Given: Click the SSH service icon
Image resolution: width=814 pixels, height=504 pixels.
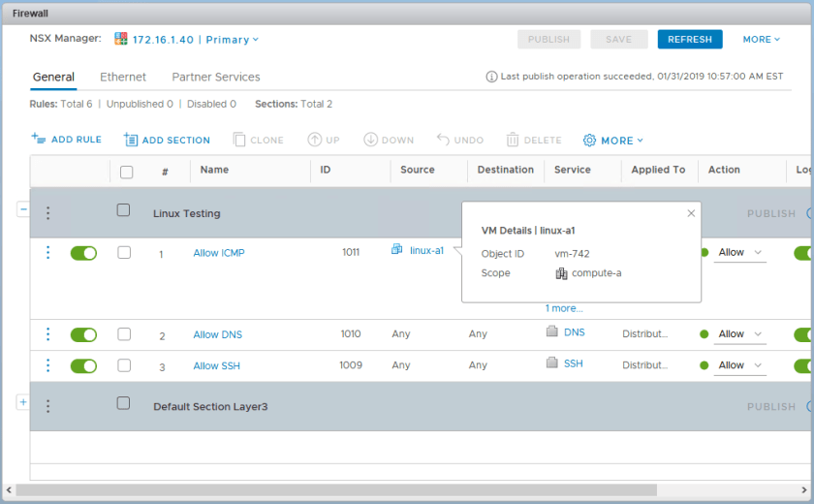Looking at the screenshot, I should click(x=552, y=364).
